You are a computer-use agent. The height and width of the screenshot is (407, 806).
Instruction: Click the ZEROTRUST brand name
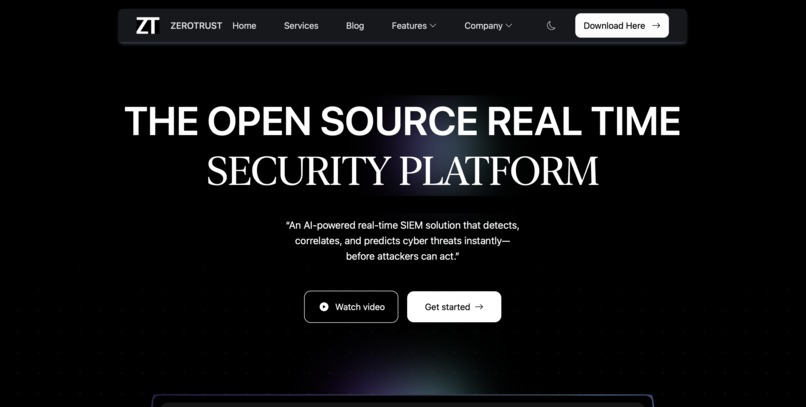pos(196,26)
